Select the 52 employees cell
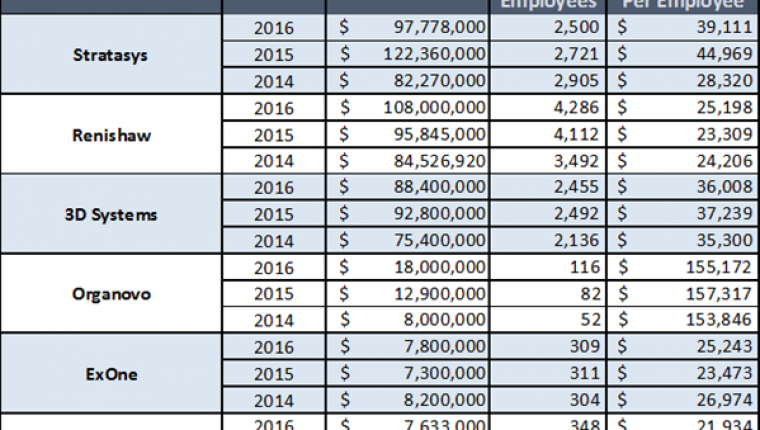Viewport: 760px width, 430px height. tap(548, 320)
